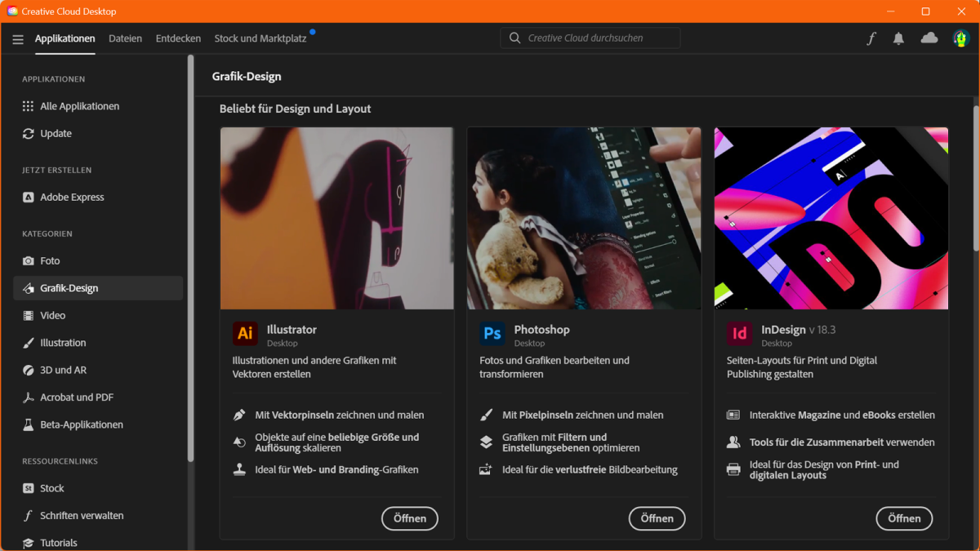Click the Acrobat und PDF icon
980x551 pixels.
pyautogui.click(x=29, y=398)
